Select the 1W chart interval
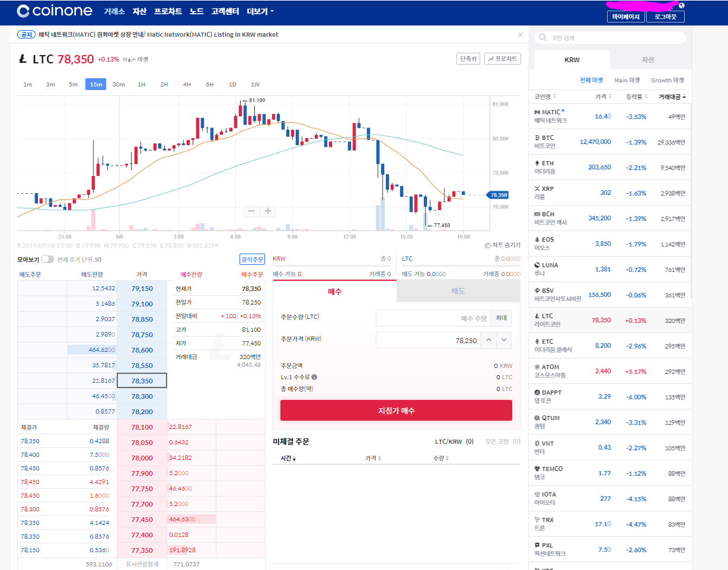Viewport: 728px width, 570px height. (255, 84)
